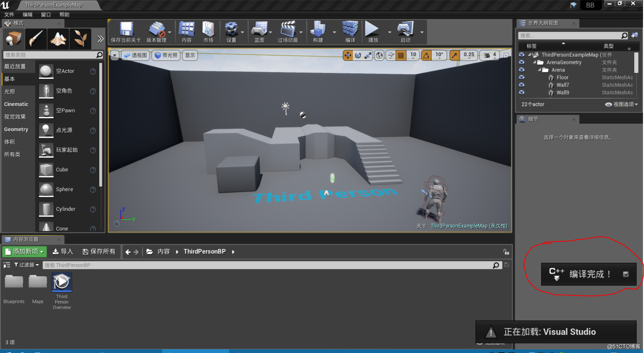The image size is (644, 353).
Task: Select the scale gizmo mode in viewport
Action: click(x=368, y=55)
